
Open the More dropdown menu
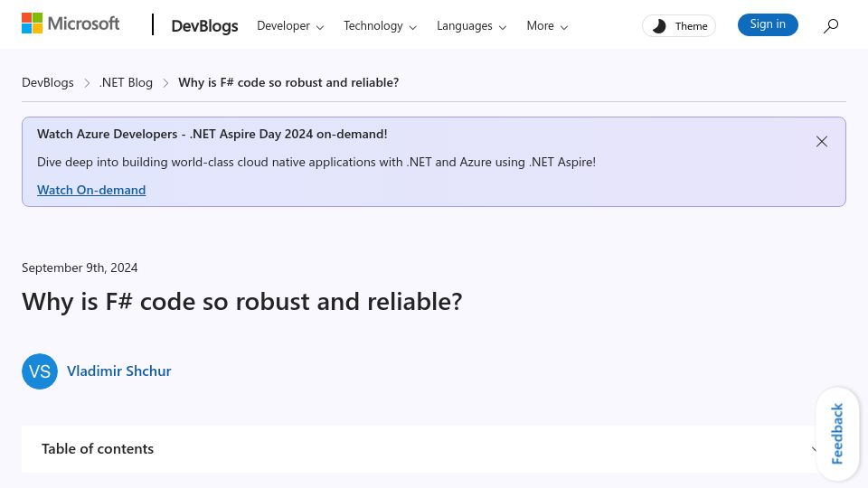[547, 26]
